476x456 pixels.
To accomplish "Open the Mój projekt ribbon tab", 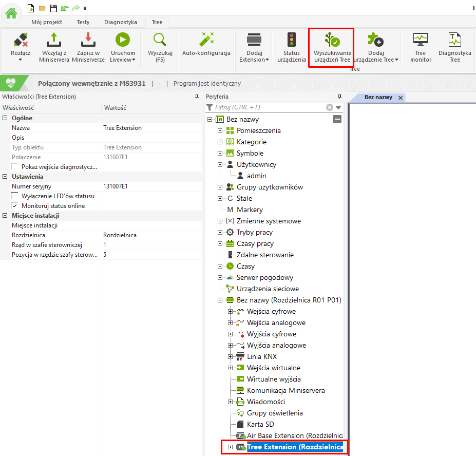I will point(47,22).
